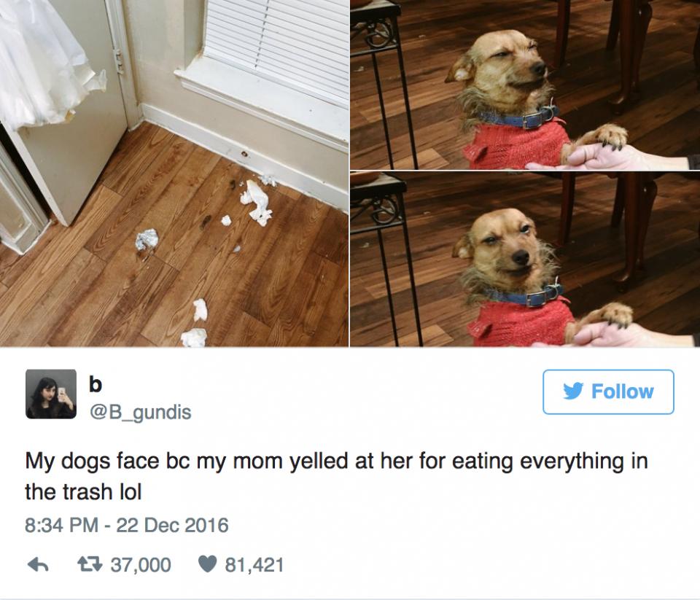
Task: Click the tweet text about the dog
Action: [x=336, y=476]
